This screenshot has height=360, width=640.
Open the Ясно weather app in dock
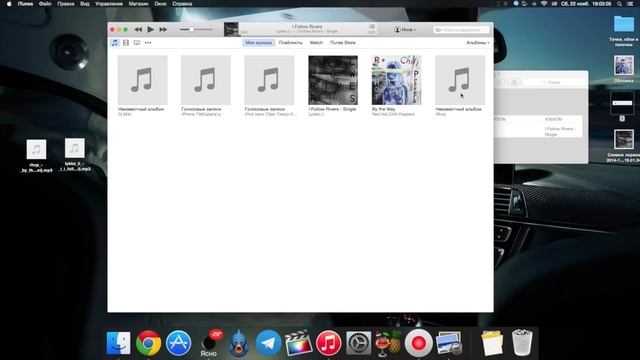(209, 343)
